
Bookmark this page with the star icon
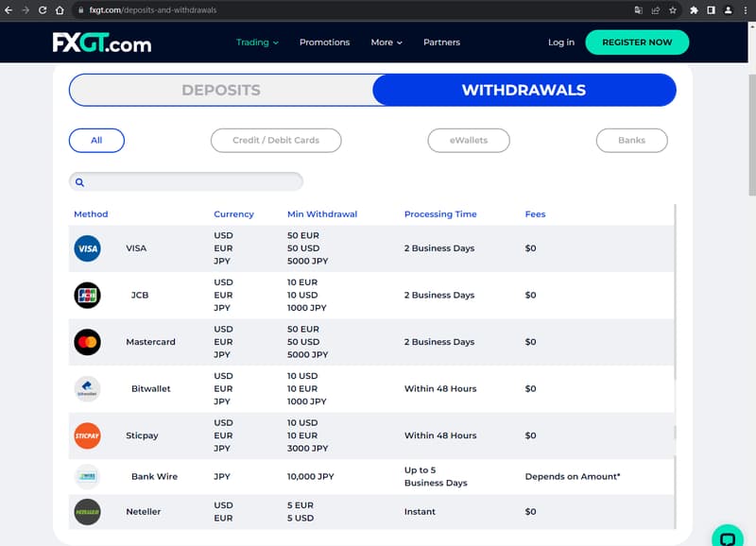tap(673, 10)
